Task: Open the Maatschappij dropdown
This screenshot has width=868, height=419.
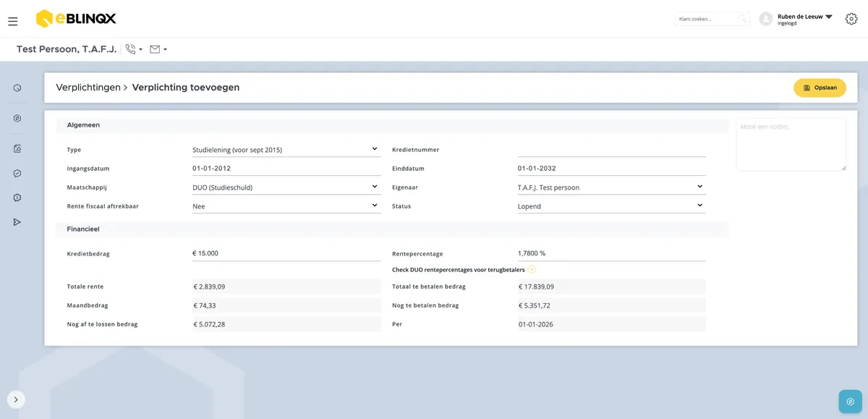Action: coord(286,187)
